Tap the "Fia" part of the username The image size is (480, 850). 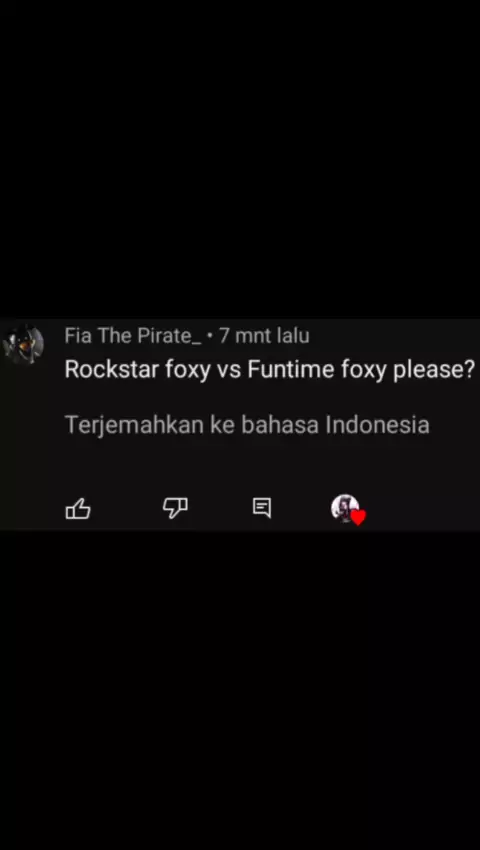pyautogui.click(x=78, y=336)
